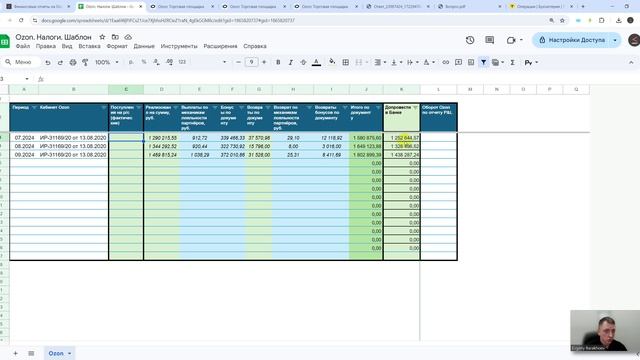This screenshot has width=640, height=360.
Task: Open the filter views dropdown
Action: [x=498, y=62]
